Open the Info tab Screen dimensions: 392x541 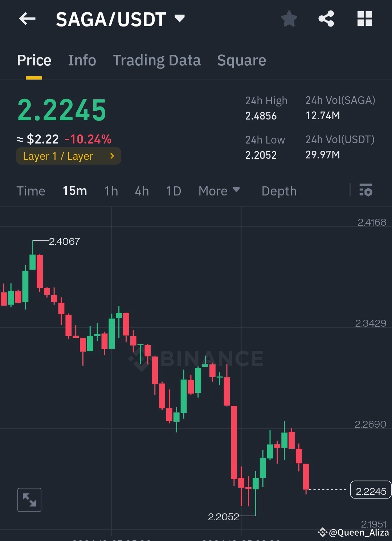click(x=82, y=60)
